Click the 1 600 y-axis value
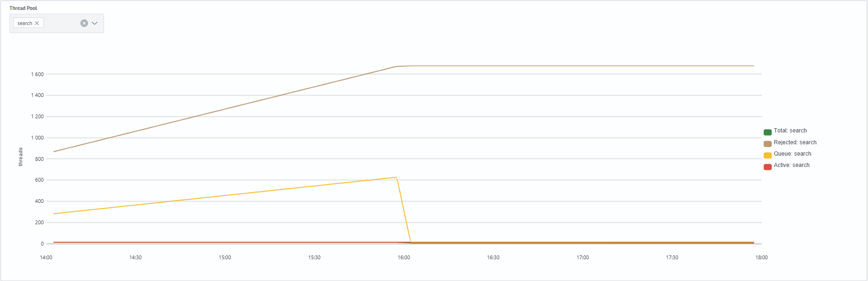The width and height of the screenshot is (868, 281). (x=37, y=74)
